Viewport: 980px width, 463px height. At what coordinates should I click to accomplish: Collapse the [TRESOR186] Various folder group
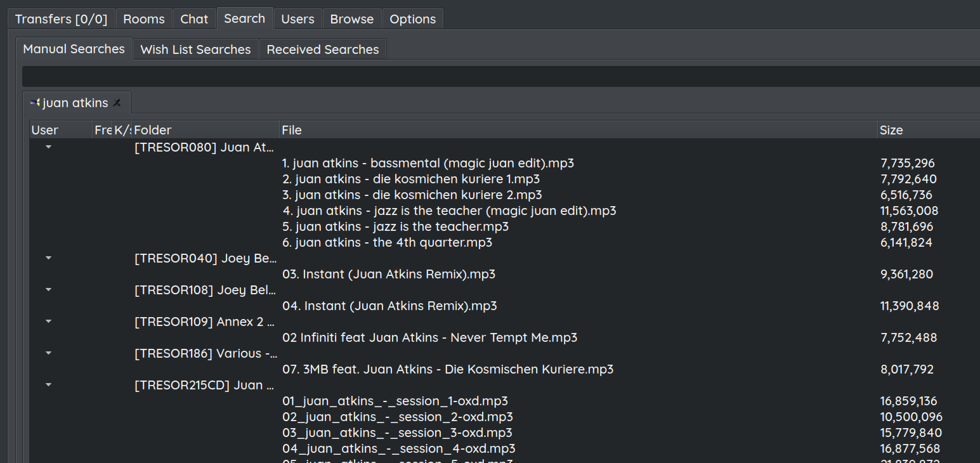[x=49, y=353]
